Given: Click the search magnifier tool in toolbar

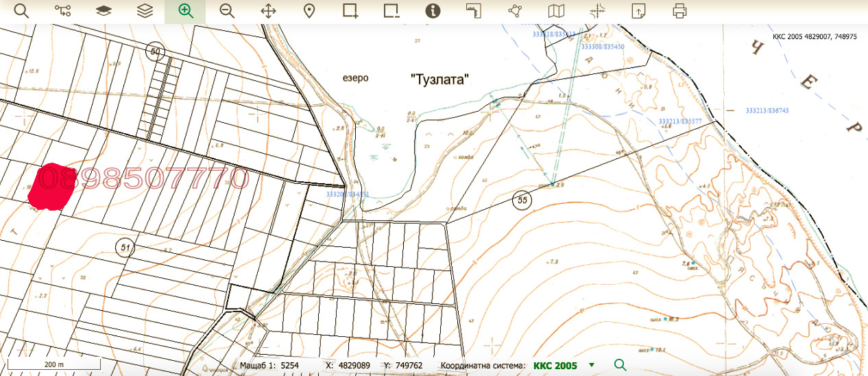Looking at the screenshot, I should click(21, 11).
